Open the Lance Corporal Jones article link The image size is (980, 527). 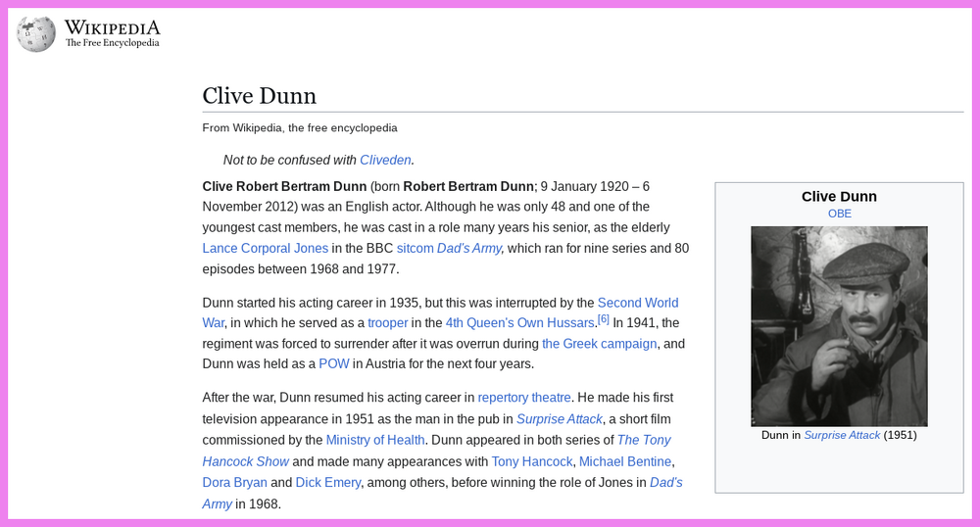265,248
